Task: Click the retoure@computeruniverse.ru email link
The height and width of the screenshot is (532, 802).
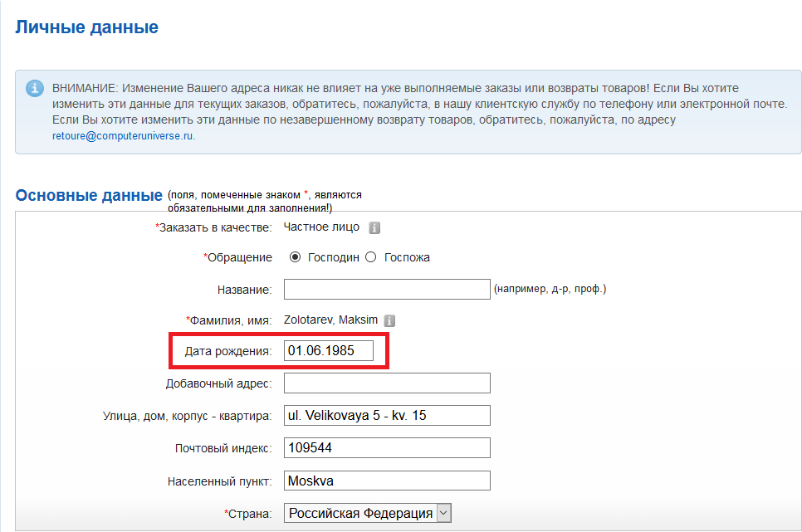Action: pos(123,136)
